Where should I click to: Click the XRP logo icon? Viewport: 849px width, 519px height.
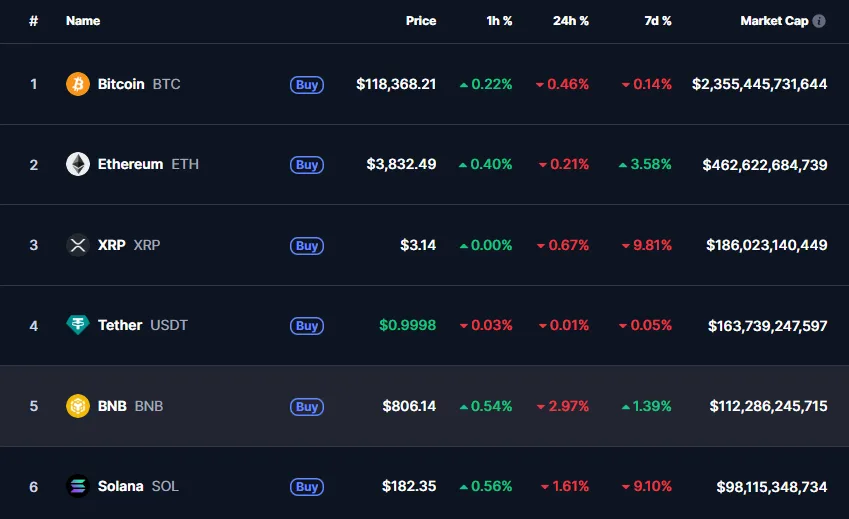(x=78, y=245)
